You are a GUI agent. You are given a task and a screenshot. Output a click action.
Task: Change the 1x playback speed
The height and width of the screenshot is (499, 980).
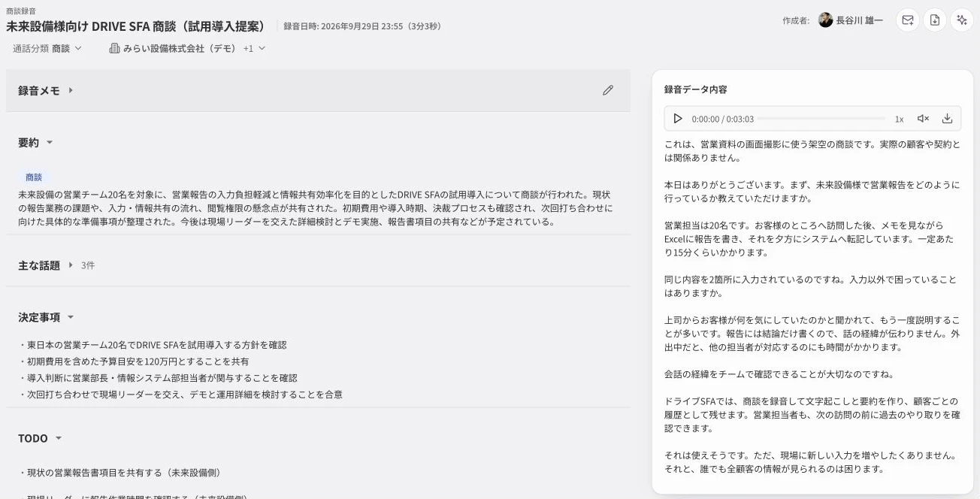click(x=899, y=119)
